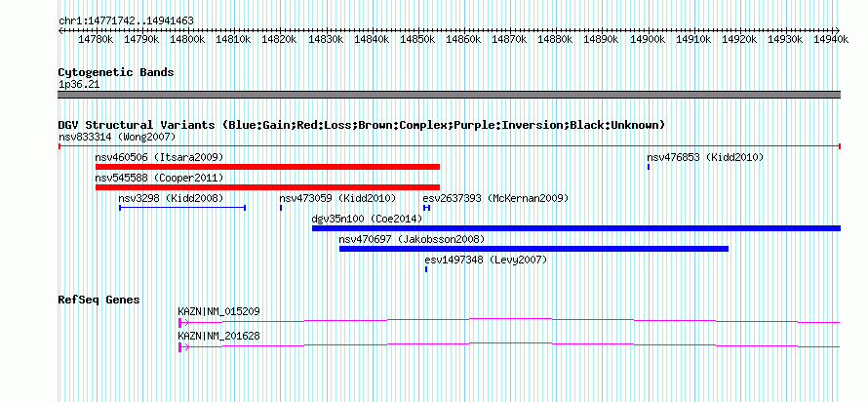Select the blue dgv35n100 gain bar
868x402 pixels.
576,228
